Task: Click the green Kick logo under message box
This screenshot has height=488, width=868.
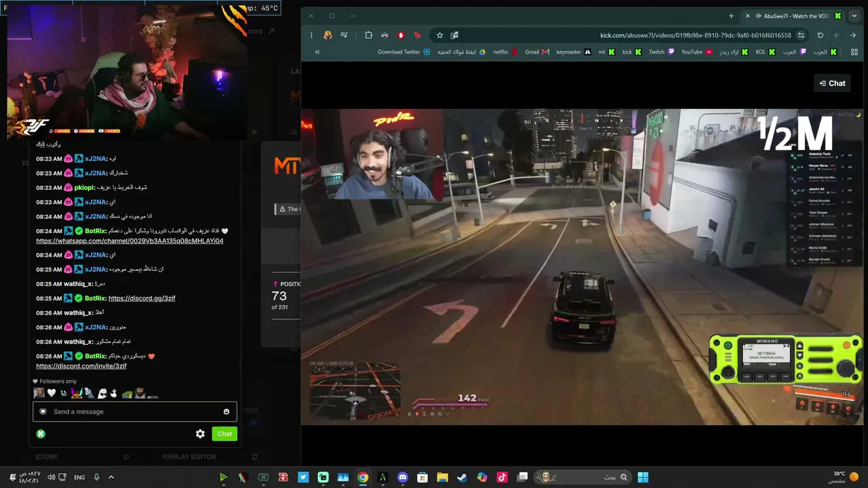Action: tap(41, 434)
